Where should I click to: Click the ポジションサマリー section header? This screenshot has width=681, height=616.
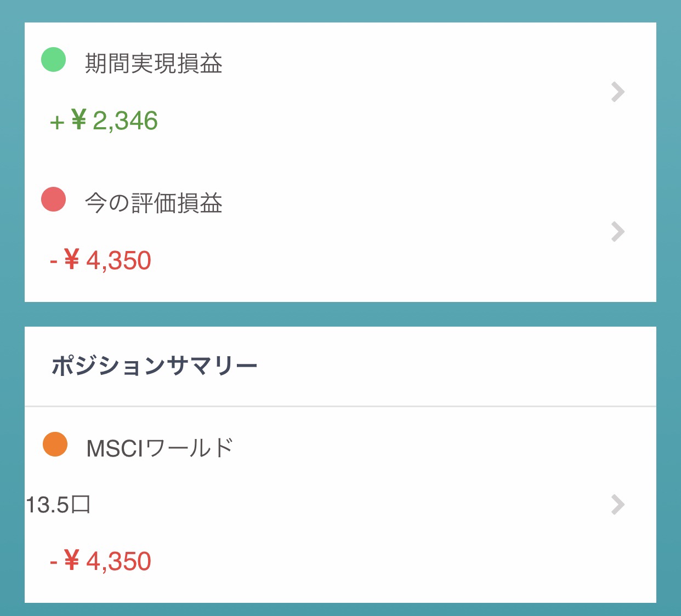click(x=155, y=366)
